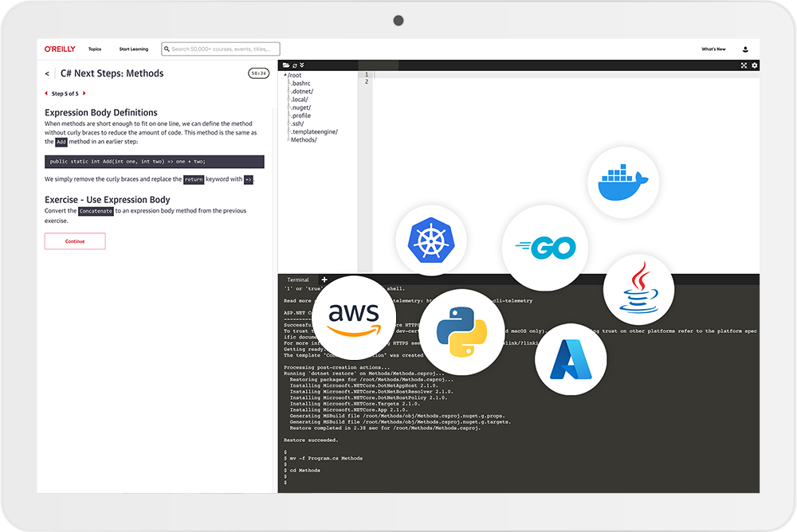Open editor settings gear
This screenshot has height=532, width=797.
[x=754, y=65]
